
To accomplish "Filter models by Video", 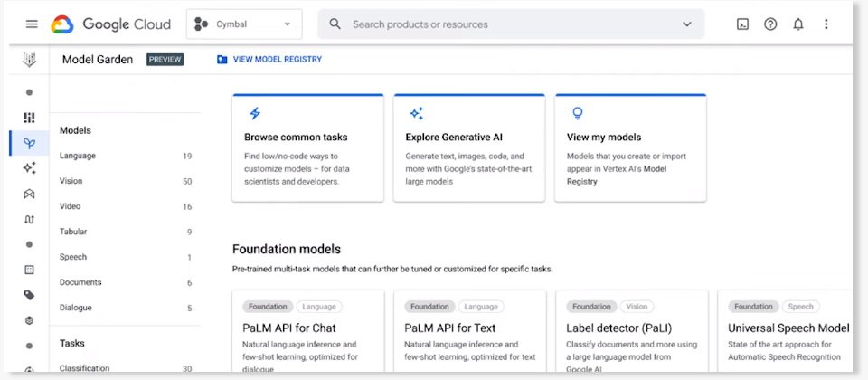I will coord(126,206).
